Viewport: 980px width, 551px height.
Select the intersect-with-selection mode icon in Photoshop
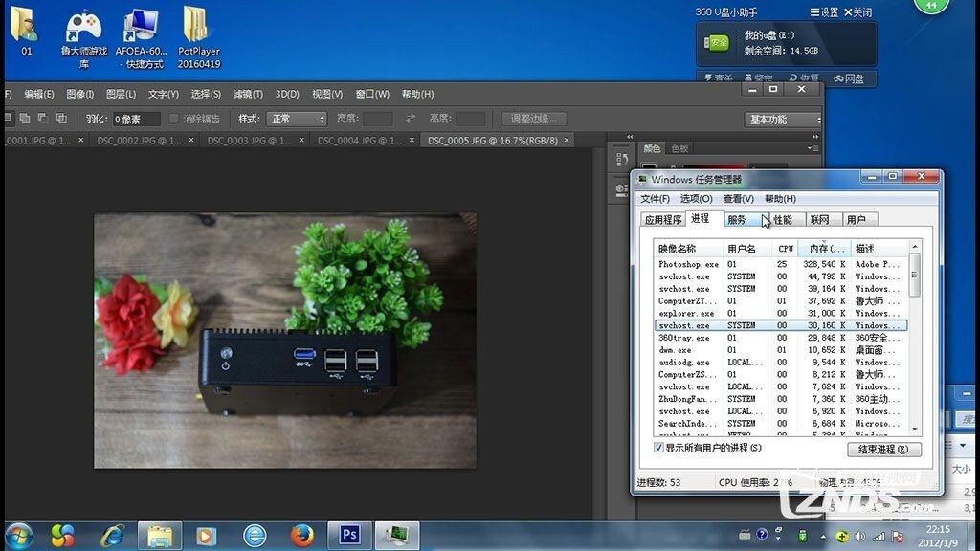(x=61, y=118)
